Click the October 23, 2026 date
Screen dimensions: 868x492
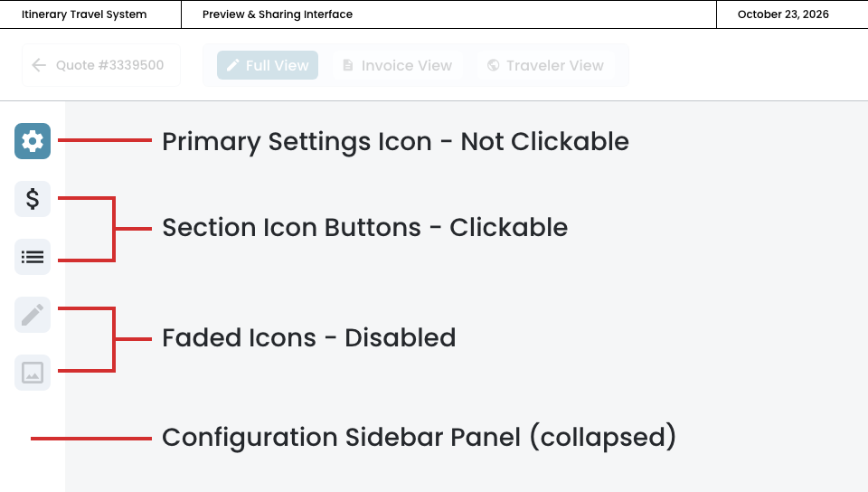pyautogui.click(x=783, y=14)
